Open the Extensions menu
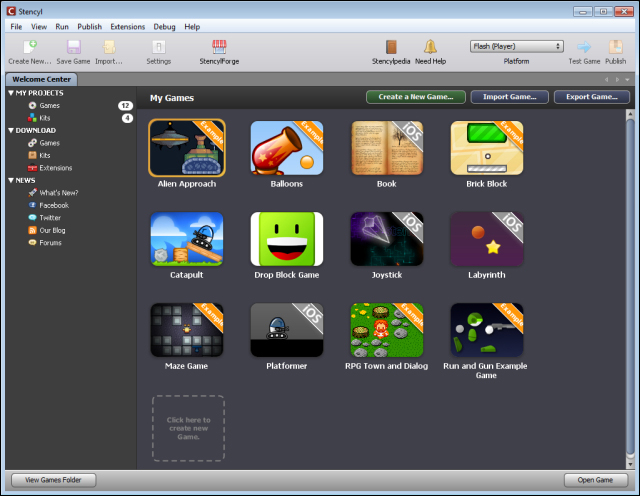 point(127,27)
